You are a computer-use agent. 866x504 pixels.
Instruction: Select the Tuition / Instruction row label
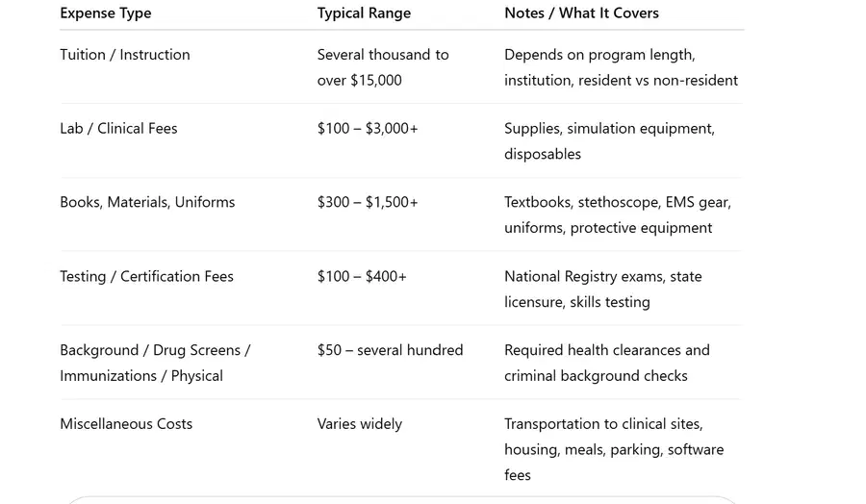pyautogui.click(x=125, y=55)
